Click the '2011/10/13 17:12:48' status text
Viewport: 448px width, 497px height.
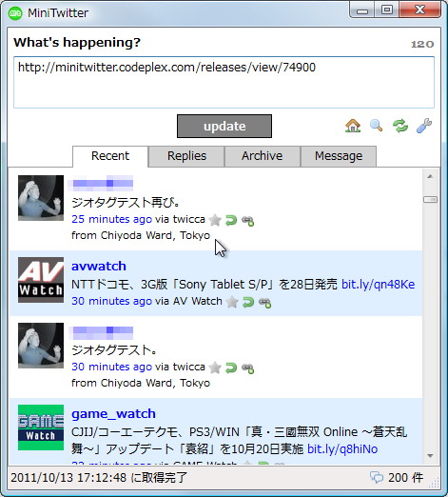tap(68, 477)
